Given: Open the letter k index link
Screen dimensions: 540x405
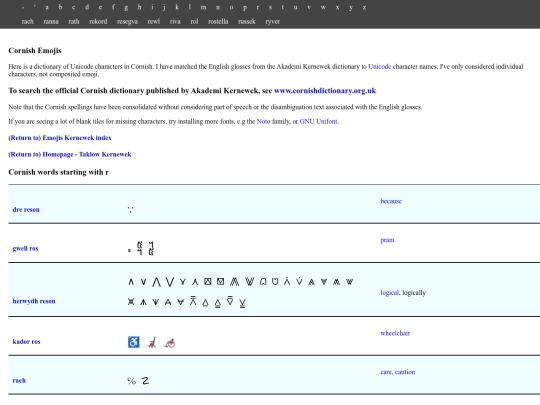Looking at the screenshot, I should coord(177,7).
